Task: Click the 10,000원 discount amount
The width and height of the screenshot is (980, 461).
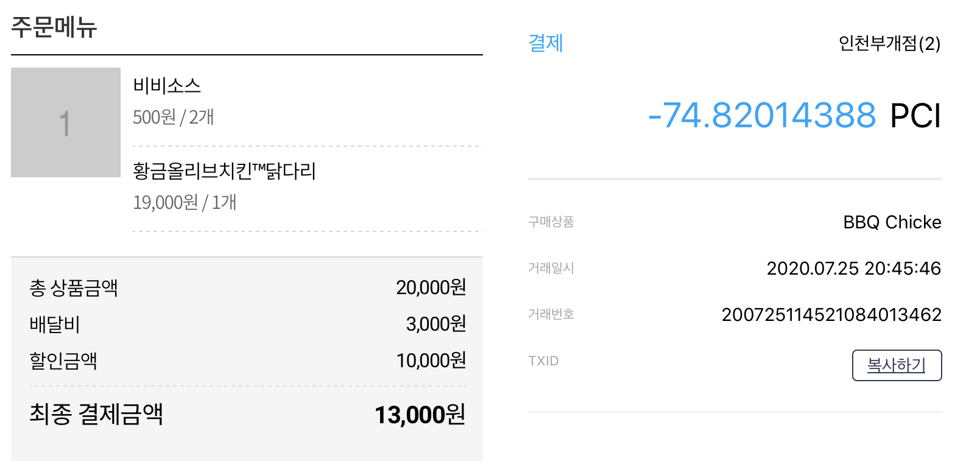Action: [431, 361]
